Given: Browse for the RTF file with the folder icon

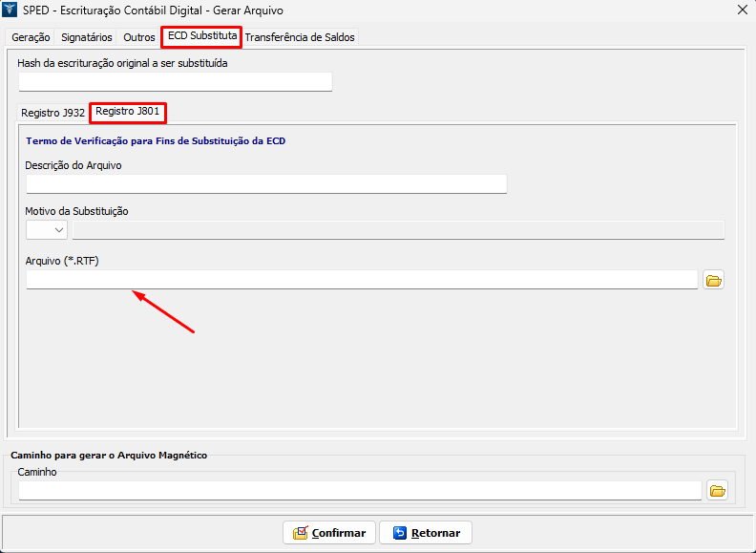Looking at the screenshot, I should pos(713,280).
